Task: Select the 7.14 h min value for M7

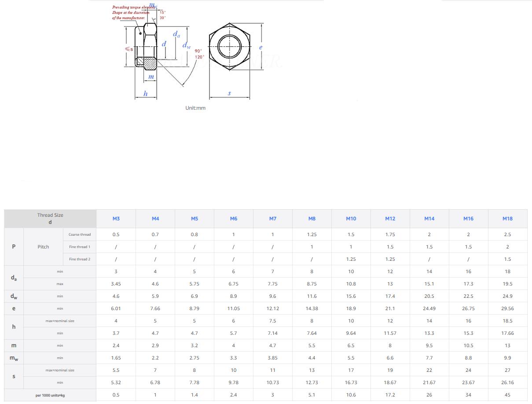Action: [272, 333]
